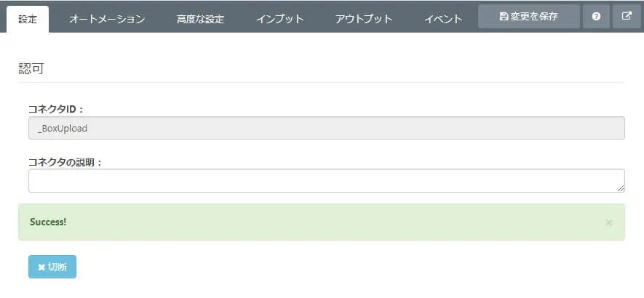The width and height of the screenshot is (644, 298).
Task: Click the コネクタID label
Action: click(56, 109)
